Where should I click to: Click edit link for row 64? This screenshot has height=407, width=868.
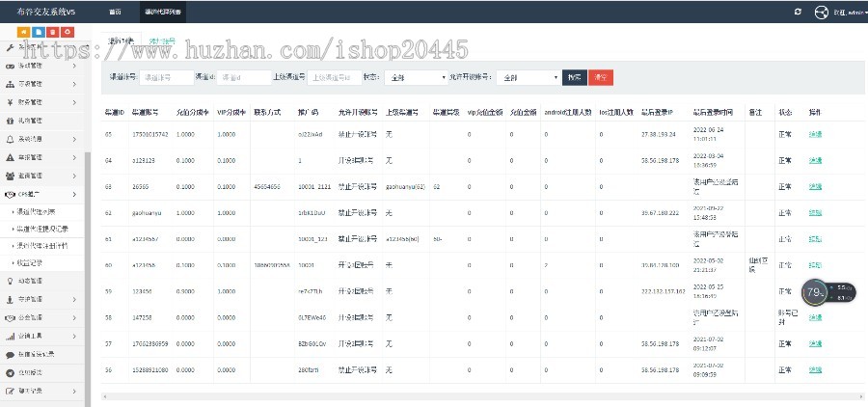pos(815,161)
